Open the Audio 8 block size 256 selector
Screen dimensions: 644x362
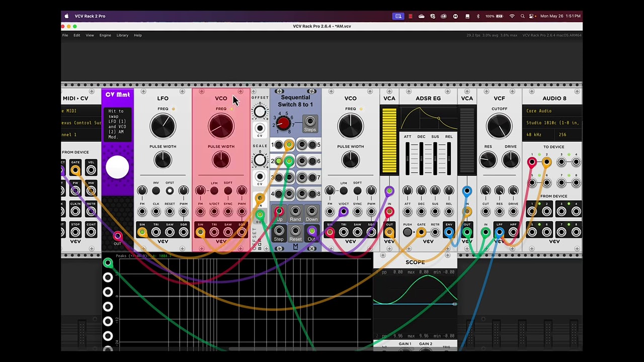pos(569,135)
